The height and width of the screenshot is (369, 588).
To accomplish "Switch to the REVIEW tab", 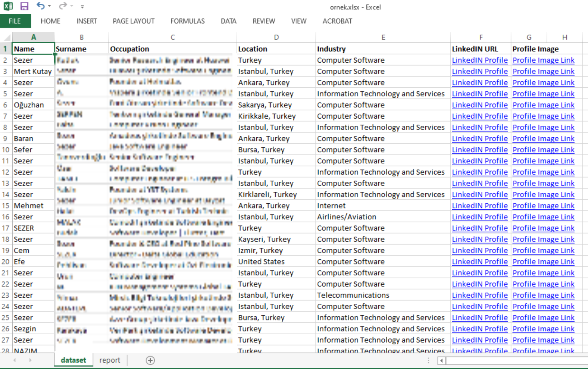I will click(x=264, y=21).
